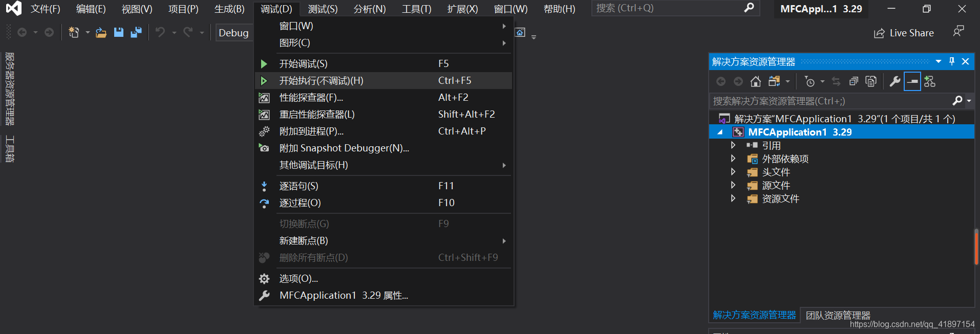This screenshot has height=334, width=980.
Task: Toggle preview selected items button
Action: pyautogui.click(x=912, y=81)
